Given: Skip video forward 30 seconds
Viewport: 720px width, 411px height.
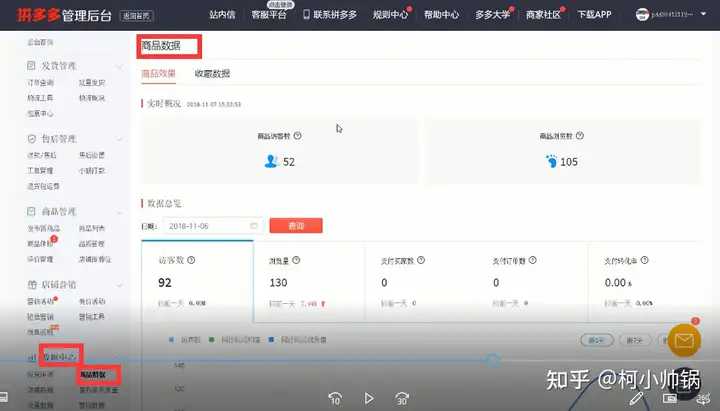Looking at the screenshot, I should [402, 399].
